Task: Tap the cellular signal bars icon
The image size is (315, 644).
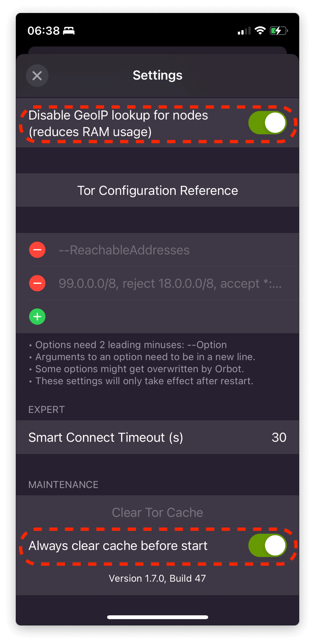Action: click(244, 31)
